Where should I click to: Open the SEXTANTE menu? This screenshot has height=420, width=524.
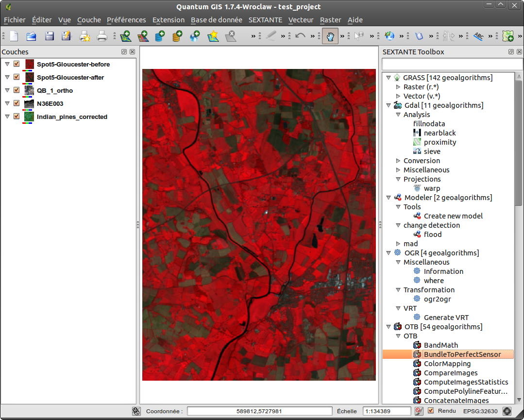(265, 20)
